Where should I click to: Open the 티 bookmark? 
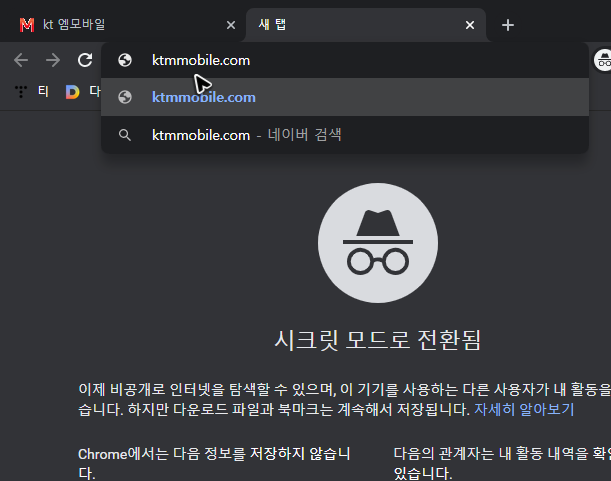tap(32, 92)
